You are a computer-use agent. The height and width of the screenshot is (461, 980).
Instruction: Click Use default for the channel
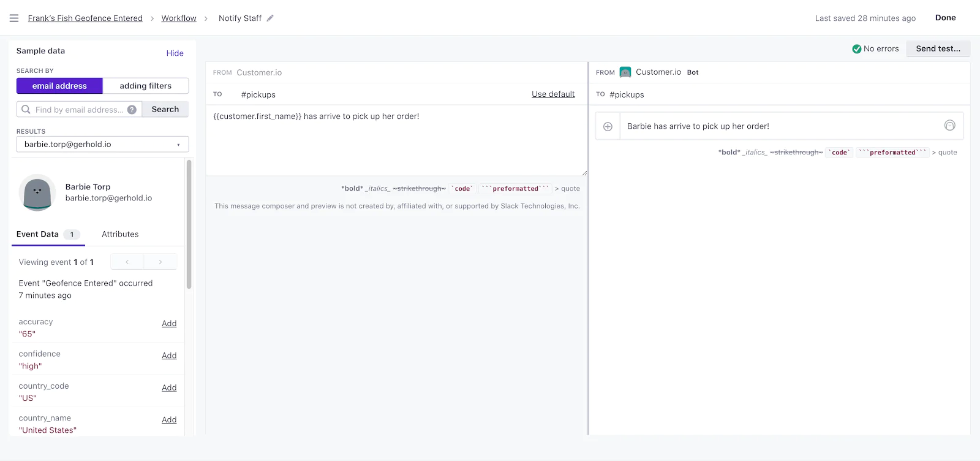coord(553,94)
